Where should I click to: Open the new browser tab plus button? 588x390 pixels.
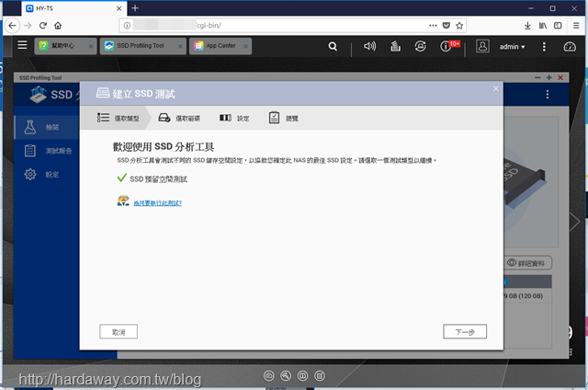[x=135, y=8]
